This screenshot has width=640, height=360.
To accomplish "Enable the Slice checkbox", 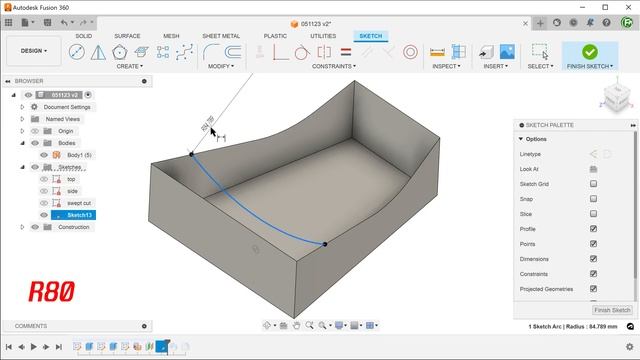I will (593, 214).
